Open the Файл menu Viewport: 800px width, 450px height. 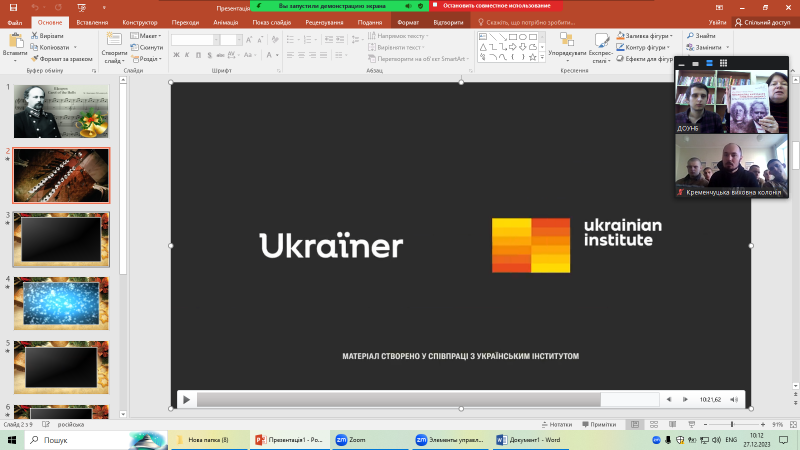pos(15,22)
